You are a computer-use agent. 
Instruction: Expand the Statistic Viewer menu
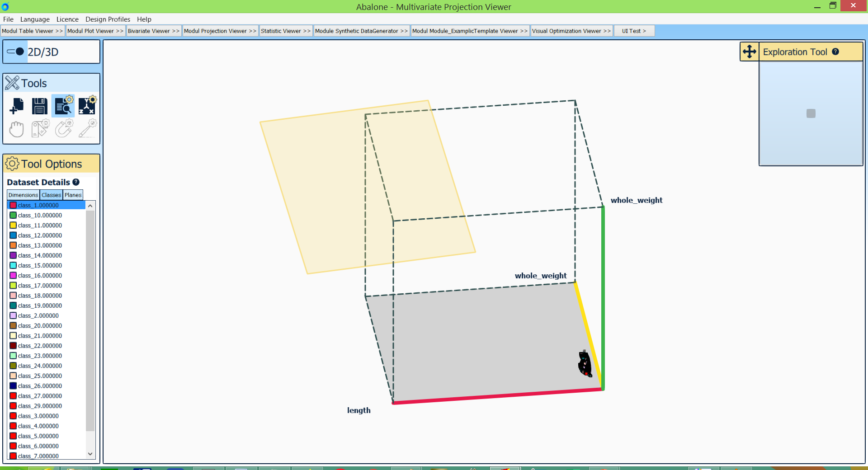click(x=285, y=31)
